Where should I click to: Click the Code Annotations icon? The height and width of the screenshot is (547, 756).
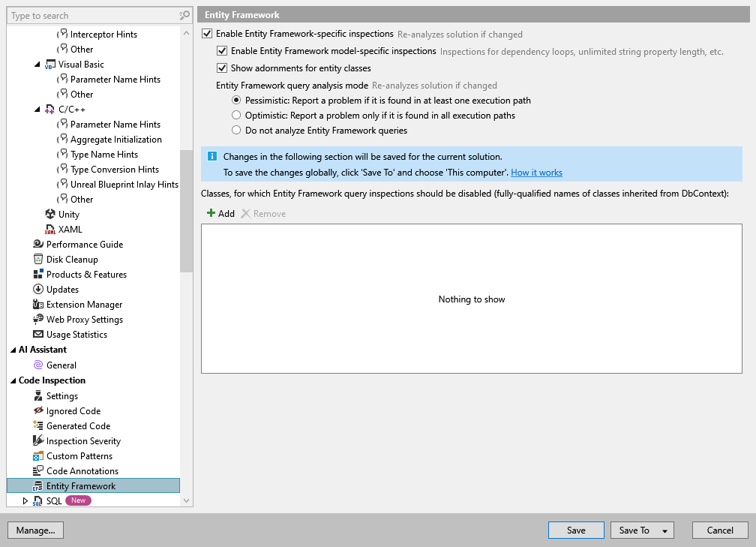37,470
